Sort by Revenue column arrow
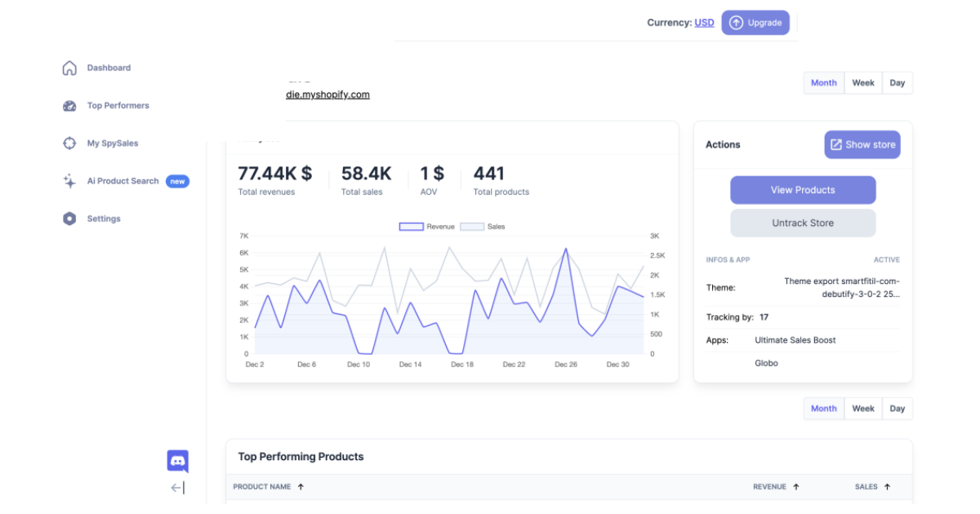 coord(796,487)
